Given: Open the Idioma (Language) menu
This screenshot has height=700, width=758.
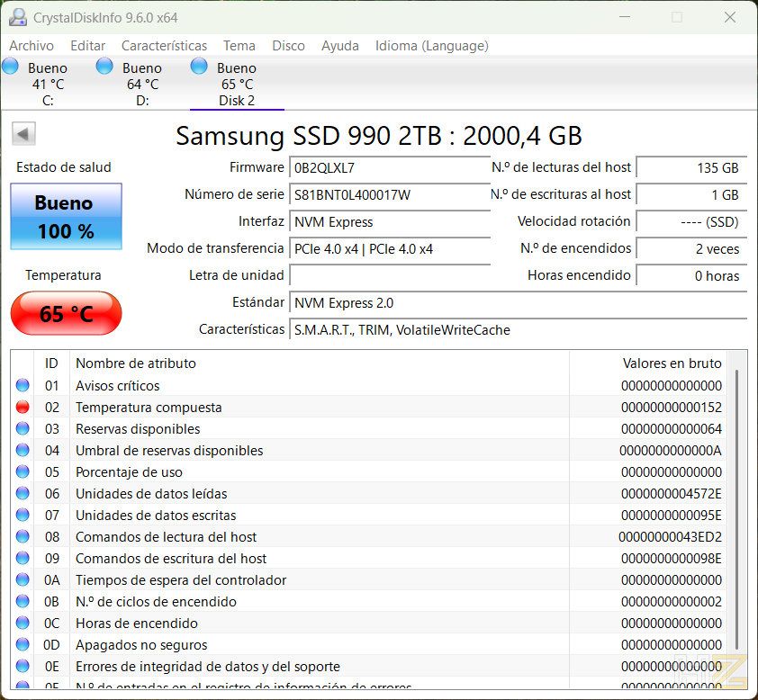Looking at the screenshot, I should pos(432,46).
